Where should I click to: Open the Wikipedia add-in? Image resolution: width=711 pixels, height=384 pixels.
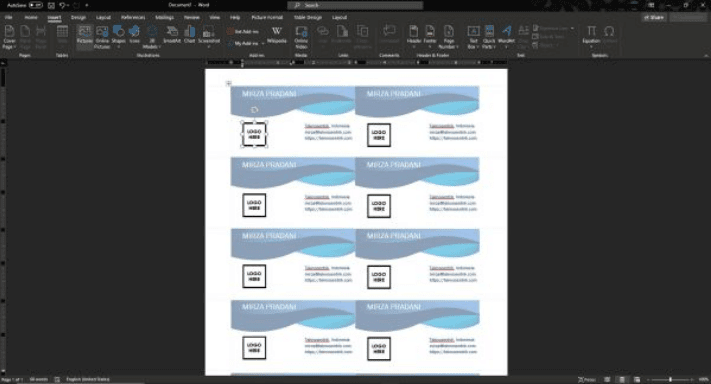coord(277,34)
